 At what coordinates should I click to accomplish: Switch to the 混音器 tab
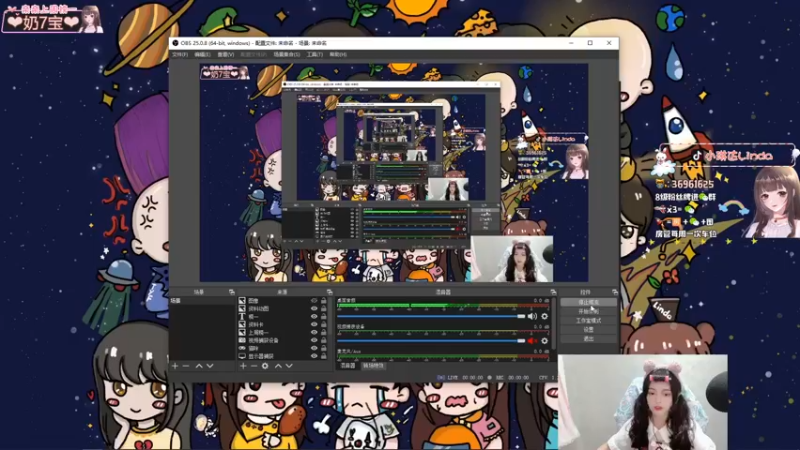tap(347, 366)
